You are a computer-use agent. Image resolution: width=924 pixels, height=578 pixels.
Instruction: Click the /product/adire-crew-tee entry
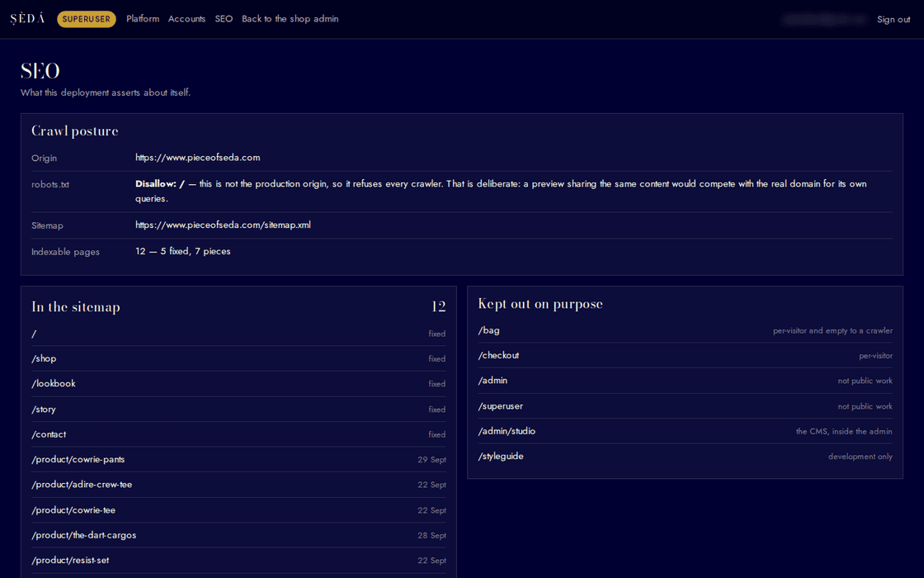[x=238, y=484]
